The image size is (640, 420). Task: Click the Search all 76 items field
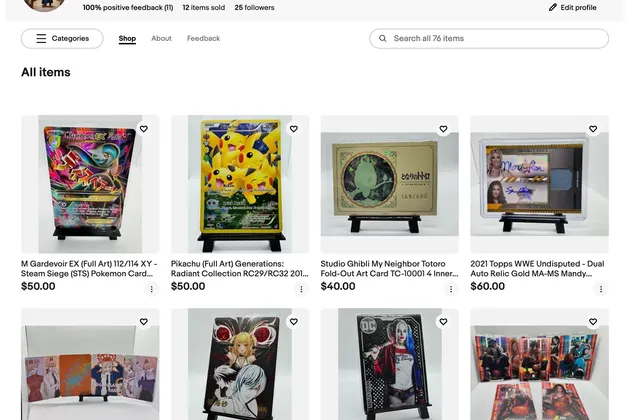coord(489,38)
